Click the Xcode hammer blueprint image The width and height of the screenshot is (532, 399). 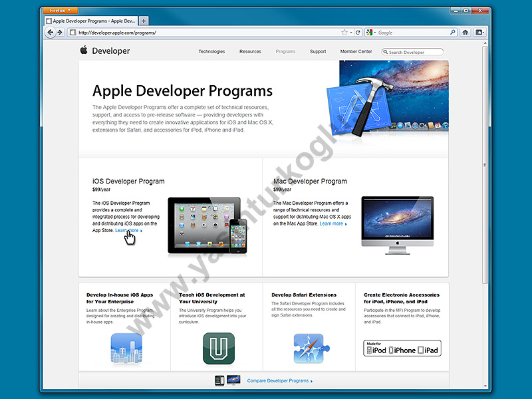(360, 107)
